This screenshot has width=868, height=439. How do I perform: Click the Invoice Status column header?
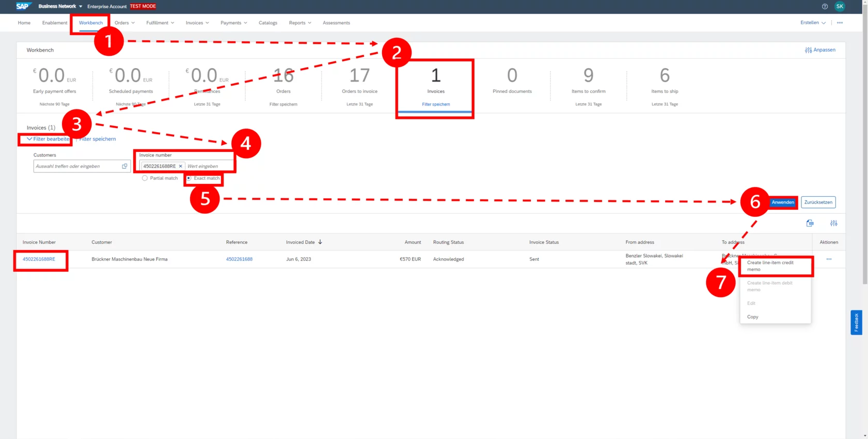point(544,242)
